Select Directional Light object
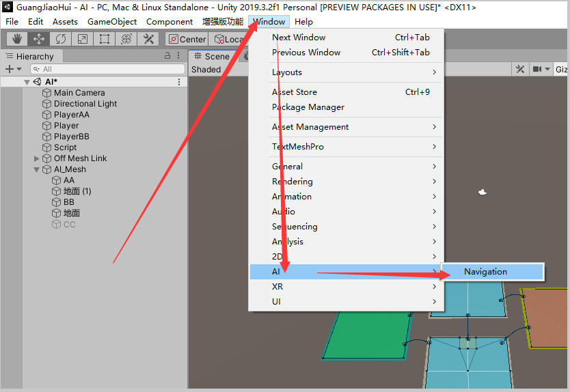Viewport: 570px width, 392px height. pos(85,104)
